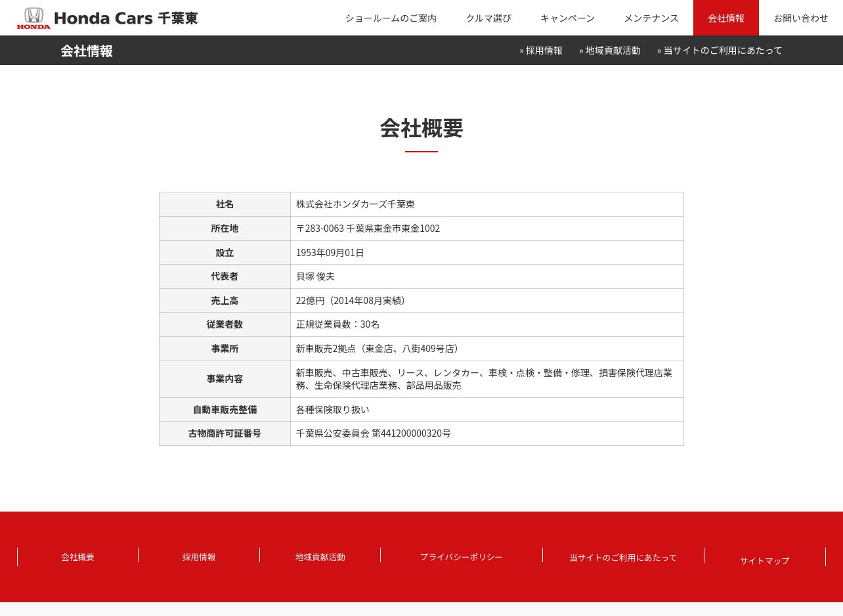The width and height of the screenshot is (843, 616).
Task: Open 地域貢献活動 in the red footer
Action: pos(320,557)
